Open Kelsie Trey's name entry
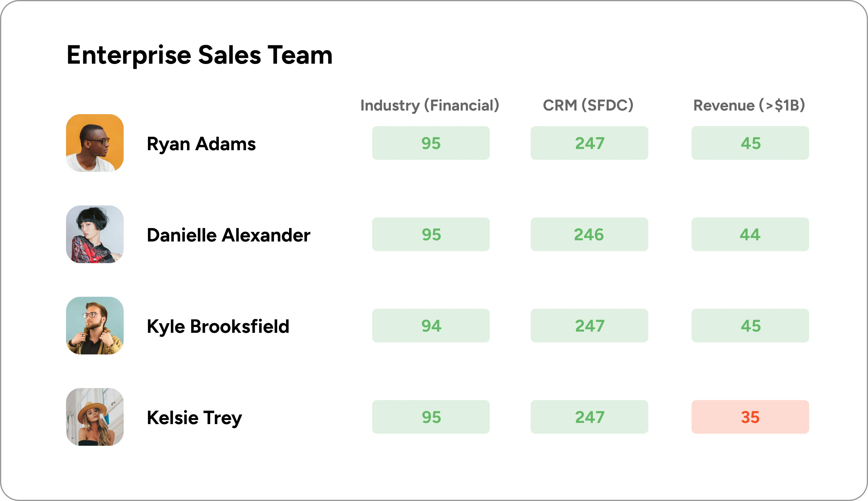The image size is (868, 501). (x=194, y=418)
